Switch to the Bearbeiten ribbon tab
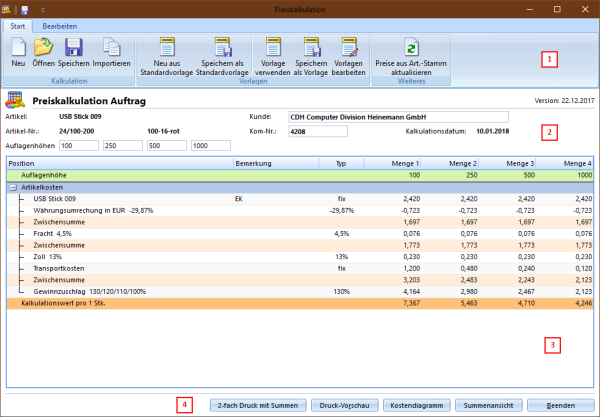 tap(60, 26)
